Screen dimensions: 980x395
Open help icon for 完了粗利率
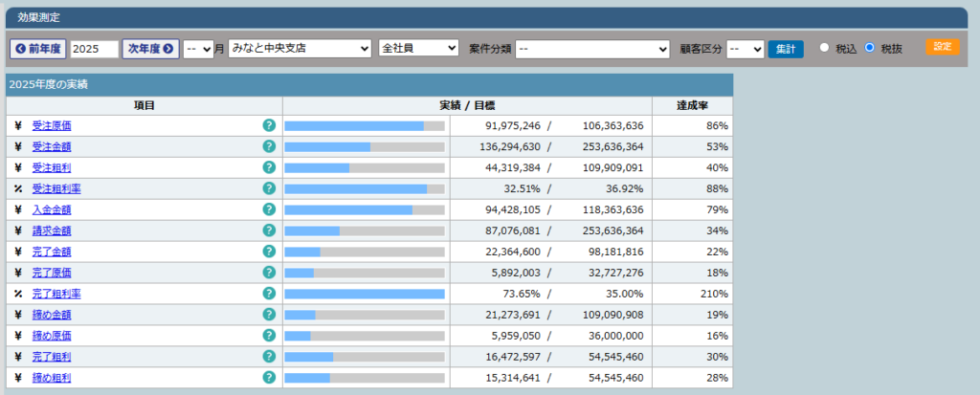[x=269, y=294]
